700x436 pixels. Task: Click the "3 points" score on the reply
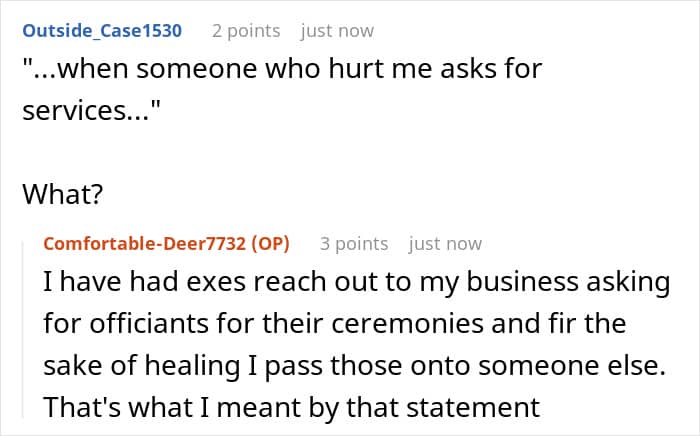(x=353, y=244)
